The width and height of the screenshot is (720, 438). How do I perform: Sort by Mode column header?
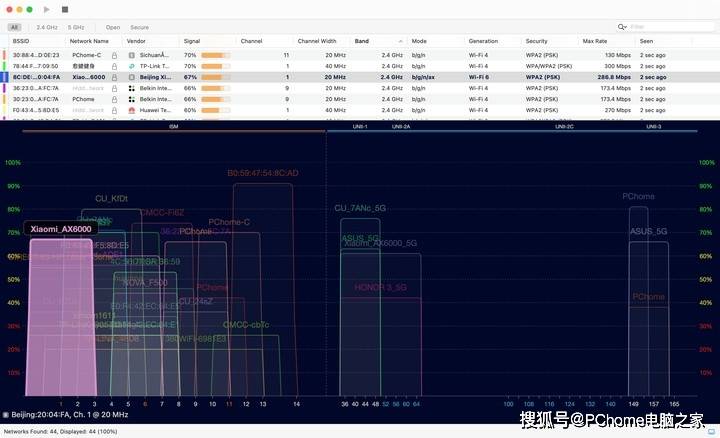point(419,41)
